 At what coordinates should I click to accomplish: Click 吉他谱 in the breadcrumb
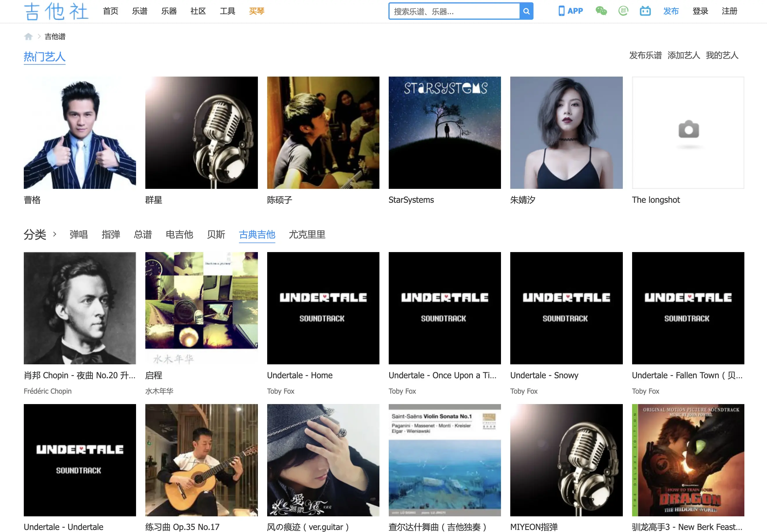click(55, 36)
